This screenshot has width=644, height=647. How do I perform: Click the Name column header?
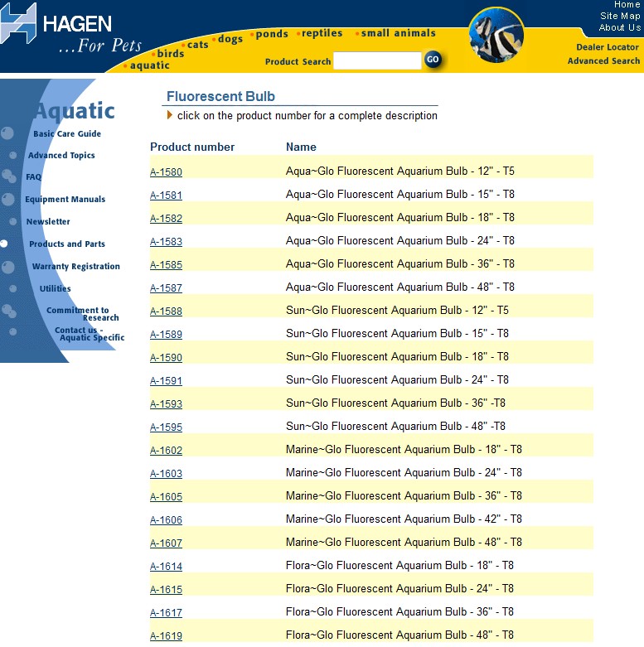[x=301, y=147]
